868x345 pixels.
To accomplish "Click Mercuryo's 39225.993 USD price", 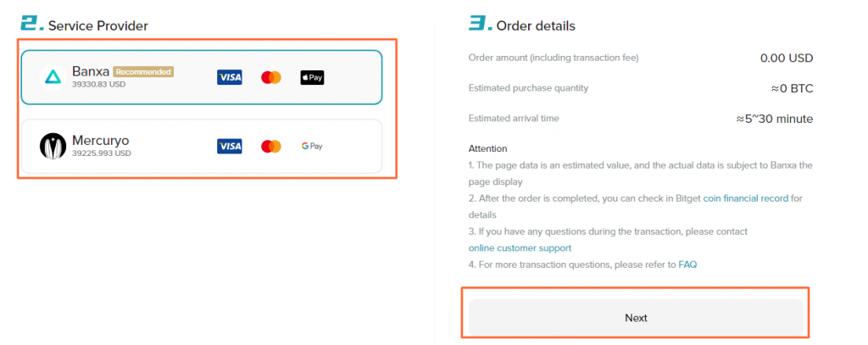I will (x=101, y=153).
